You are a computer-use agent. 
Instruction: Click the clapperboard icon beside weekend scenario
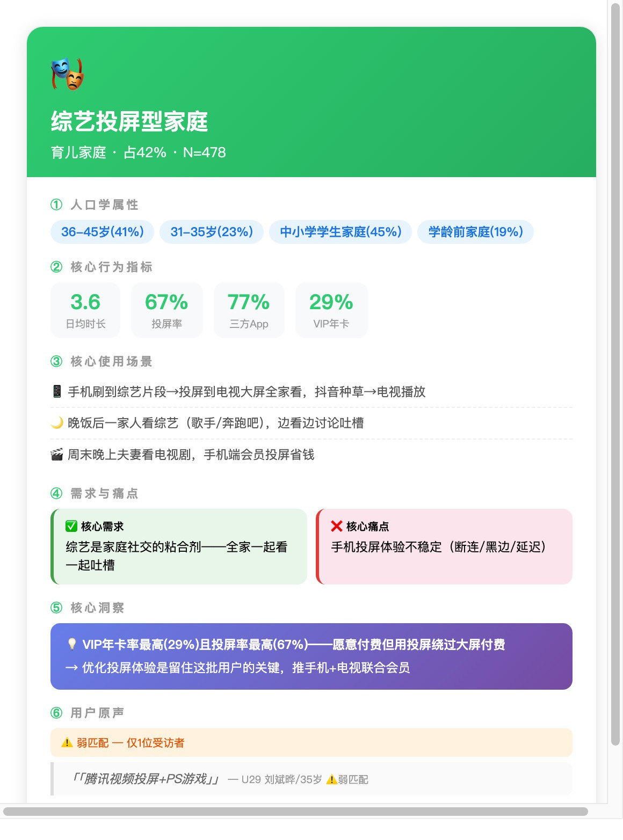(x=57, y=455)
